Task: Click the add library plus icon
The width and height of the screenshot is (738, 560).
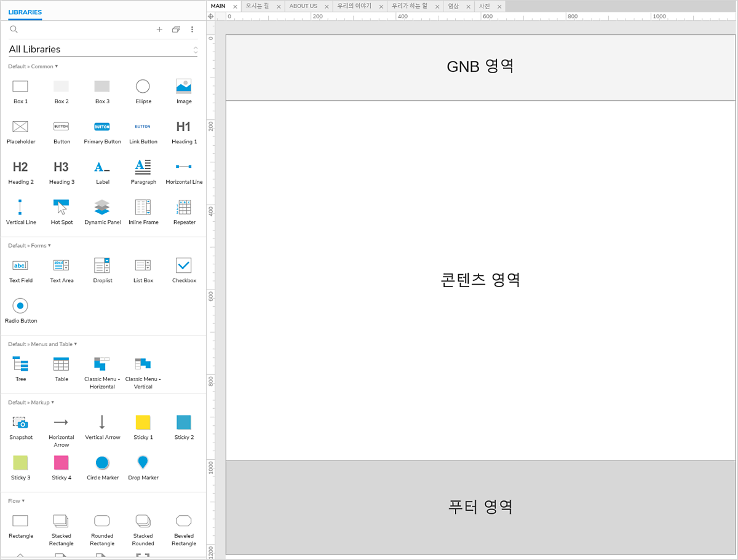Action: (x=159, y=30)
